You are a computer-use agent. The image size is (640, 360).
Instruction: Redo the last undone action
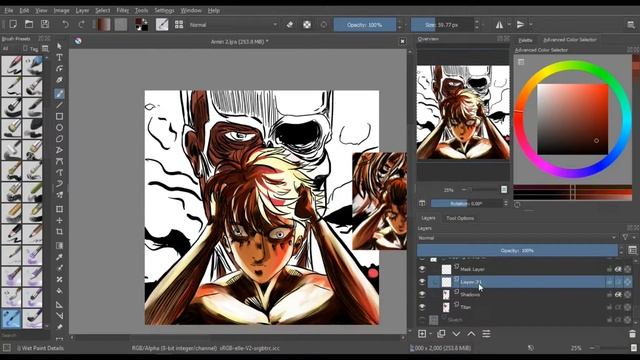[x=81, y=24]
